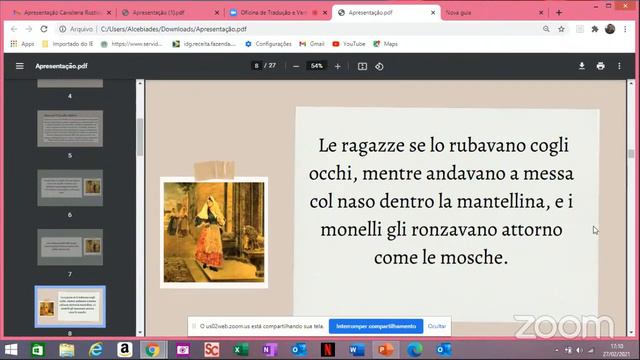Click the sidebar scroll up arrow

coord(140,83)
